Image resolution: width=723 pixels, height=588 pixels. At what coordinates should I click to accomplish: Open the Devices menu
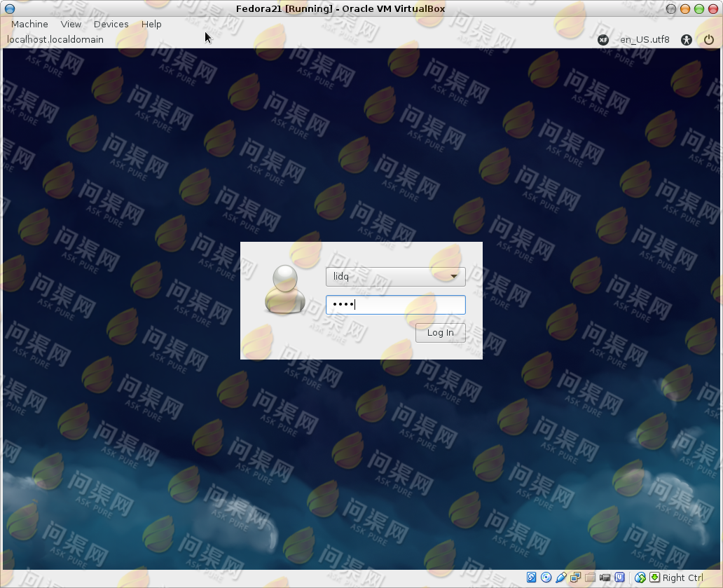pyautogui.click(x=111, y=24)
